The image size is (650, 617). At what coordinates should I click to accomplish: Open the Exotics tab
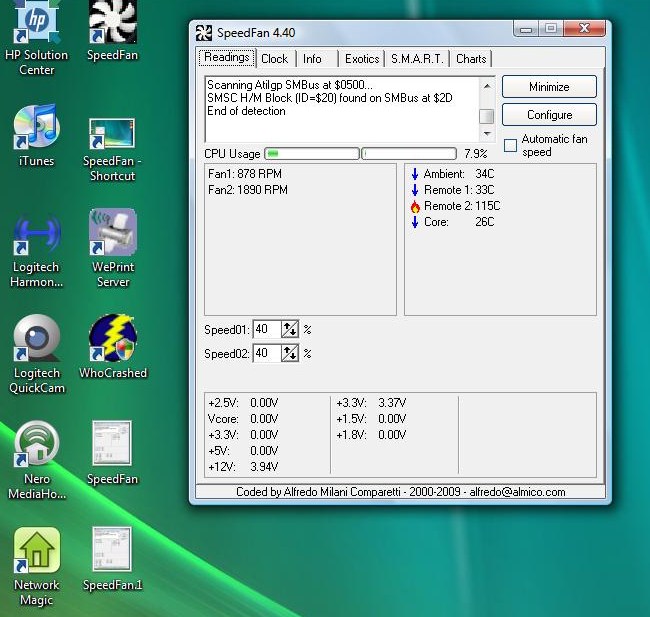362,59
